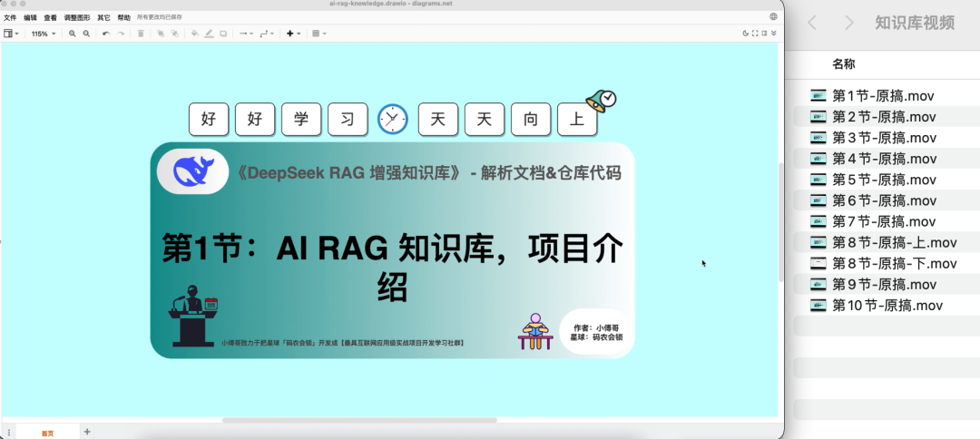This screenshot has width=980, height=439.
Task: Click the globe language icon
Action: 773,17
